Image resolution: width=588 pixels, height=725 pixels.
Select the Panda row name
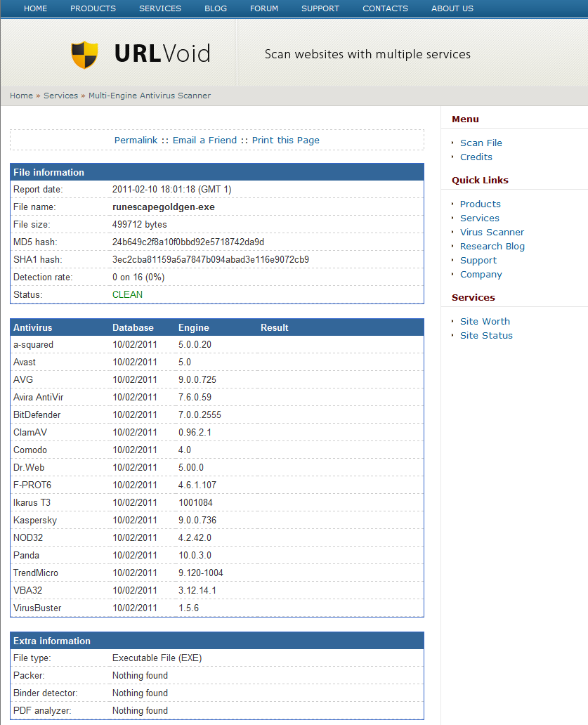[27, 555]
